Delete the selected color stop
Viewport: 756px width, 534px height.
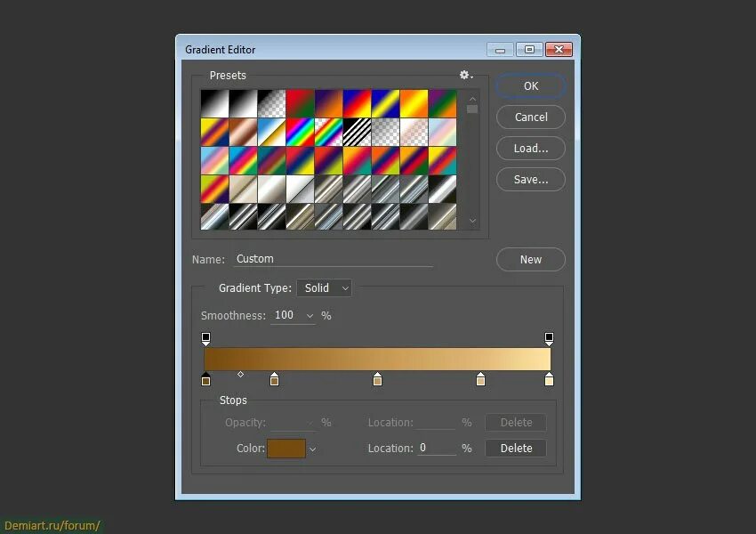click(516, 449)
